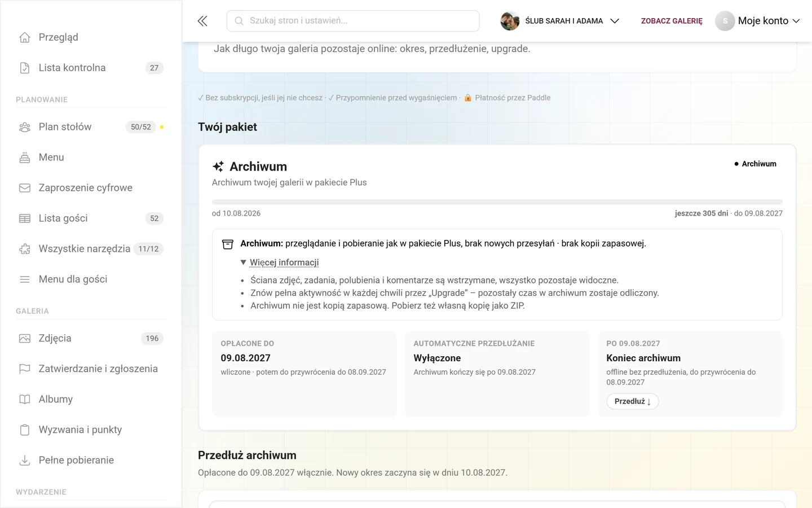Click the 'Płatność przez Paddle' text

click(x=513, y=98)
